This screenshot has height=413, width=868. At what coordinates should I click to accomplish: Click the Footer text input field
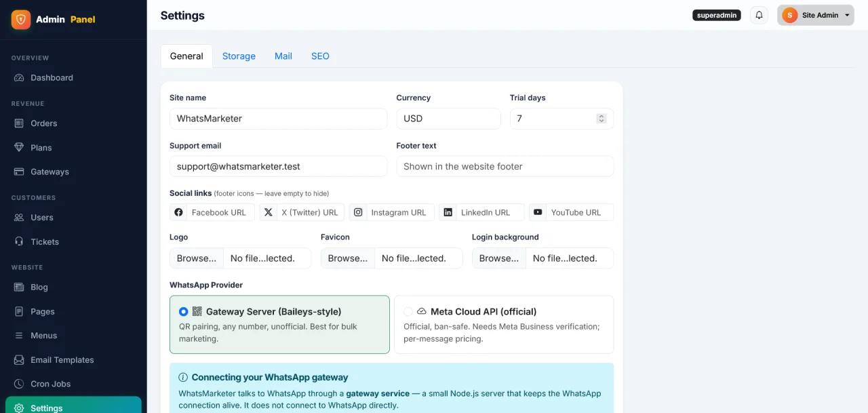coord(505,166)
